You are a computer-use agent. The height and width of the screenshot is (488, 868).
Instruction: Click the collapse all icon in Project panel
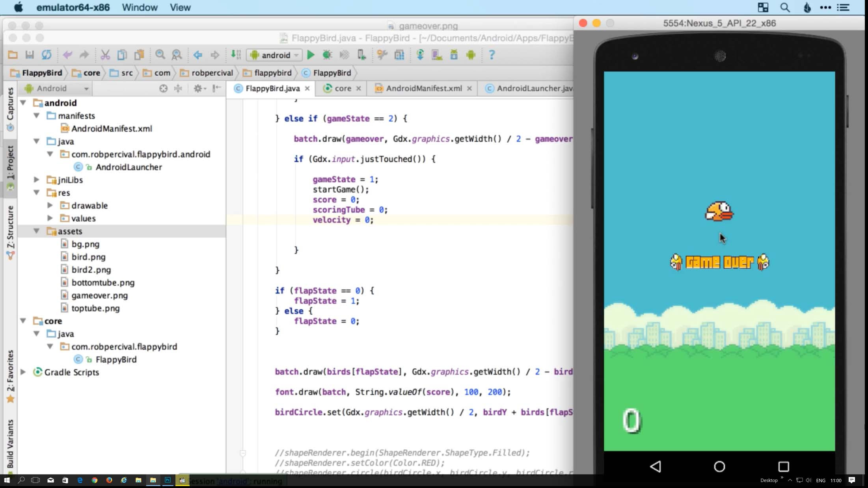[x=178, y=88]
